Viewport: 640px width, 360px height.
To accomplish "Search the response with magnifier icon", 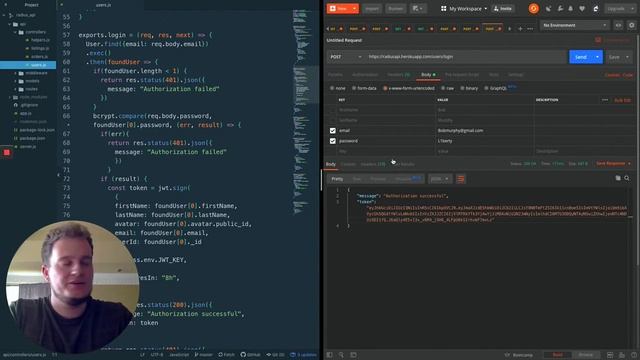I will coord(627,178).
